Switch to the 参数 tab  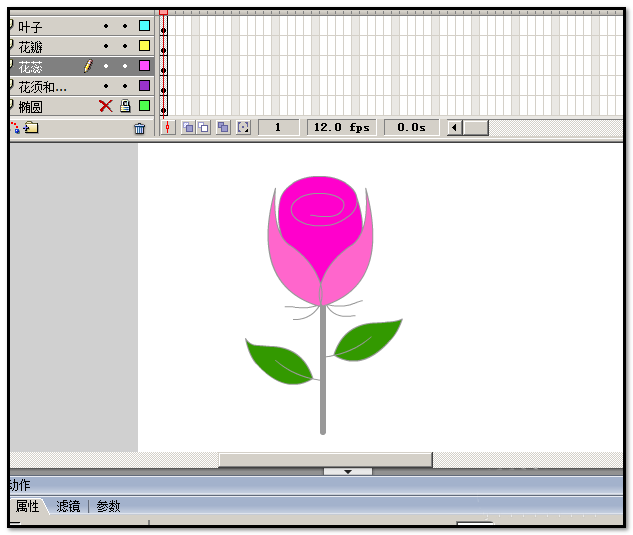coord(108,506)
